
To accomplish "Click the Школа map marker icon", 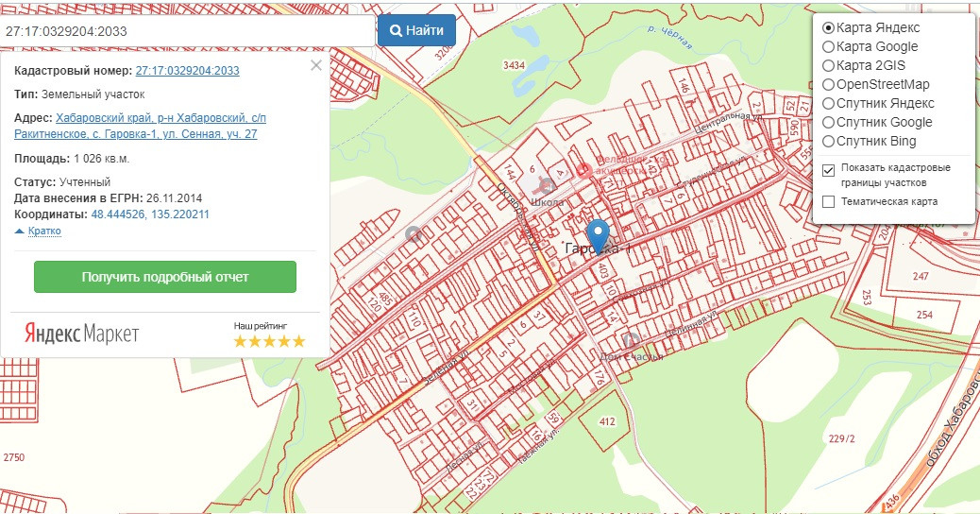I will [x=548, y=185].
